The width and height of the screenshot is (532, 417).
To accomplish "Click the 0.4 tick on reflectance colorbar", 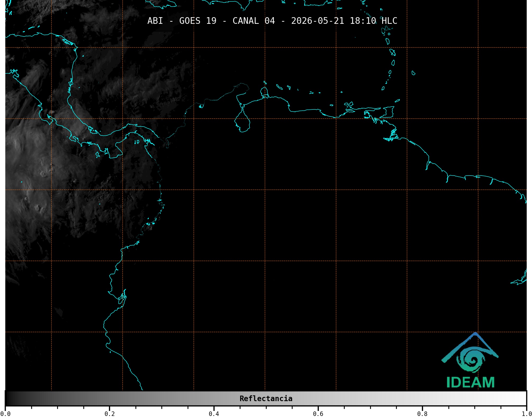I will pos(214,413).
